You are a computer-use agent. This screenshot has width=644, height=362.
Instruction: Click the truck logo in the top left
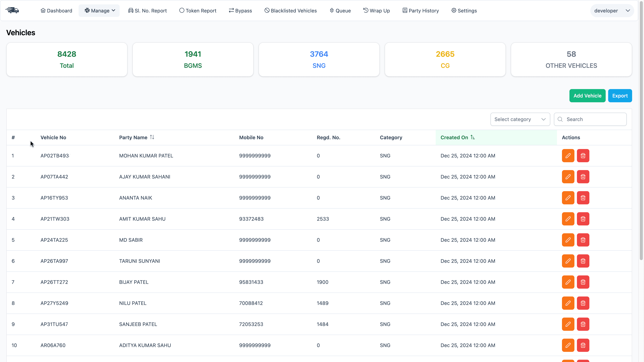(x=12, y=10)
